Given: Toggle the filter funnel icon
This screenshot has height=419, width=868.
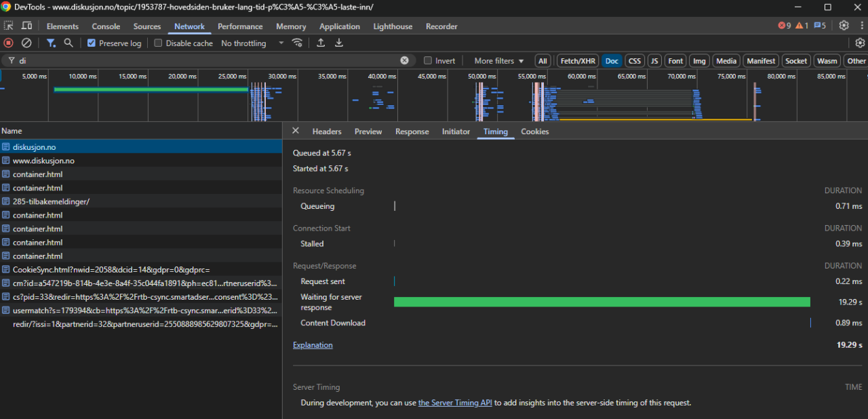Looking at the screenshot, I should (x=51, y=43).
